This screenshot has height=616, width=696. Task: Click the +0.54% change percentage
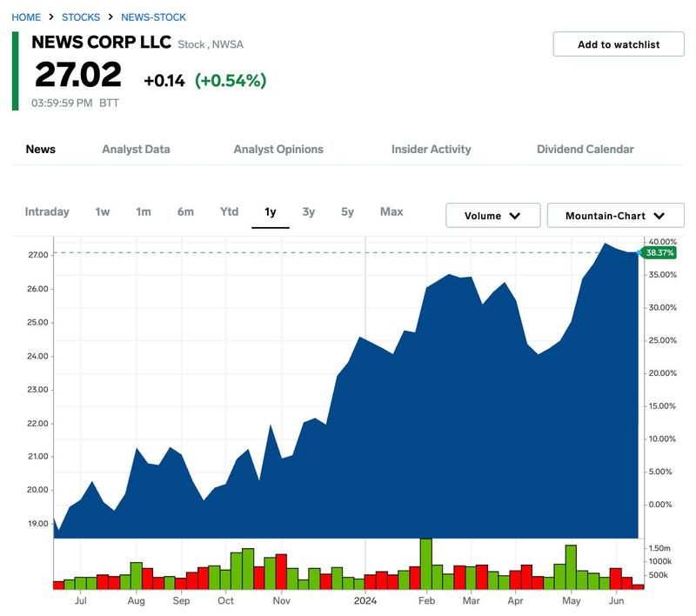231,80
